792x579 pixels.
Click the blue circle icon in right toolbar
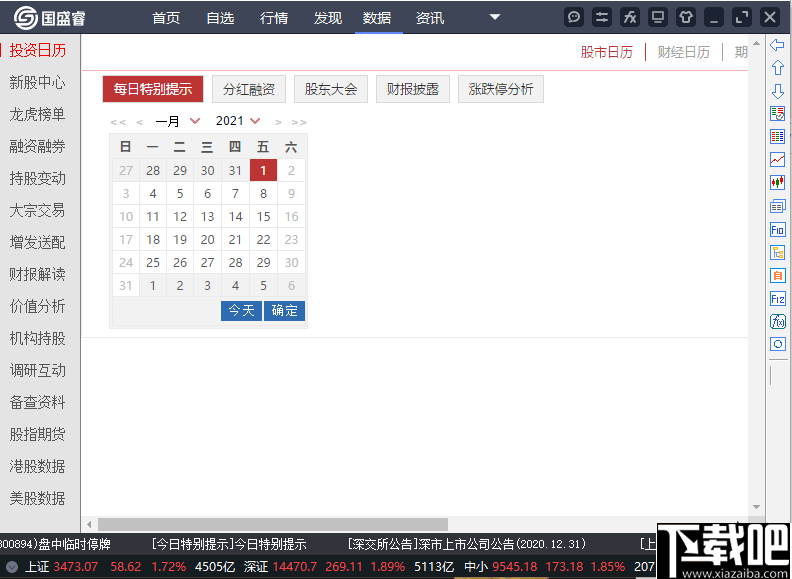(777, 345)
